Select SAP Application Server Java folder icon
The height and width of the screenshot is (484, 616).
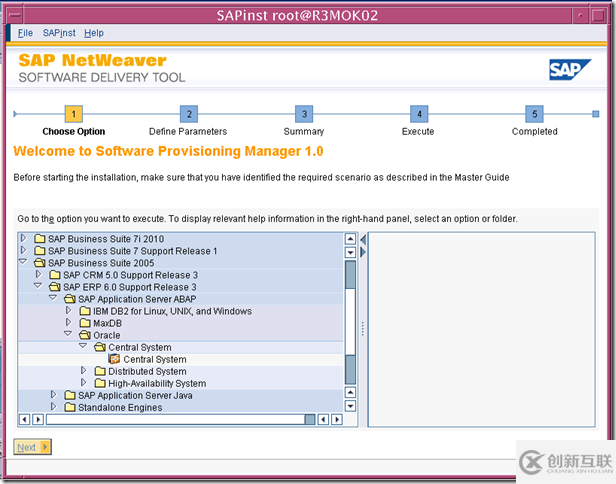(x=70, y=395)
